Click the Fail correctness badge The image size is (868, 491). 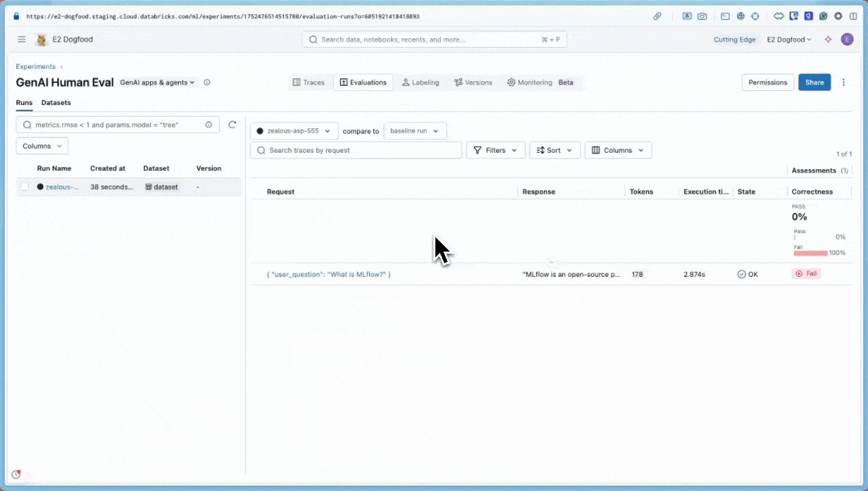click(806, 273)
